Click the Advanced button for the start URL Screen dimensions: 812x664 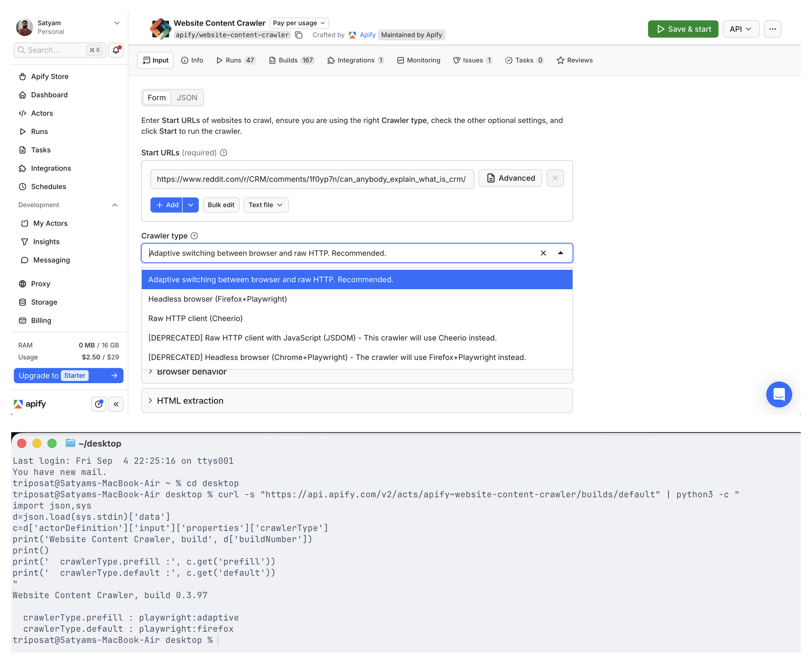pyautogui.click(x=510, y=178)
